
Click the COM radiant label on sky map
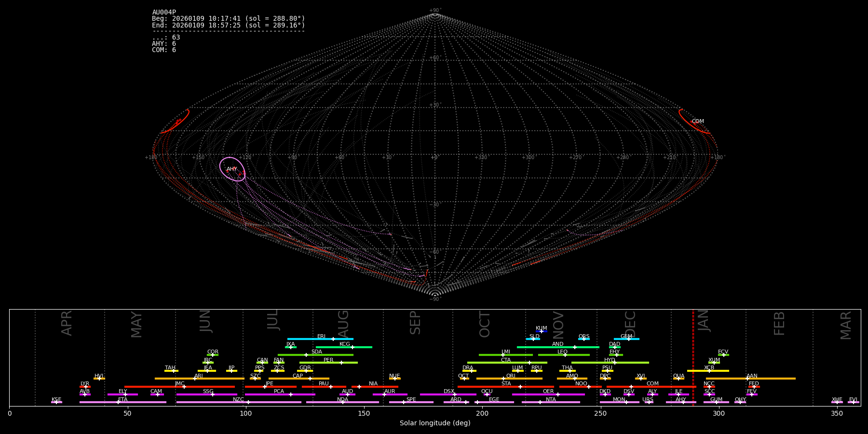[697, 122]
